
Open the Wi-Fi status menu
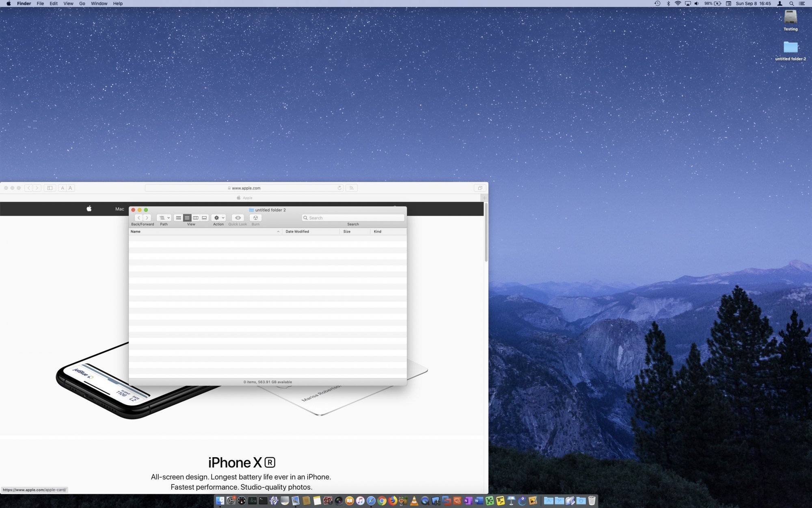pos(678,4)
